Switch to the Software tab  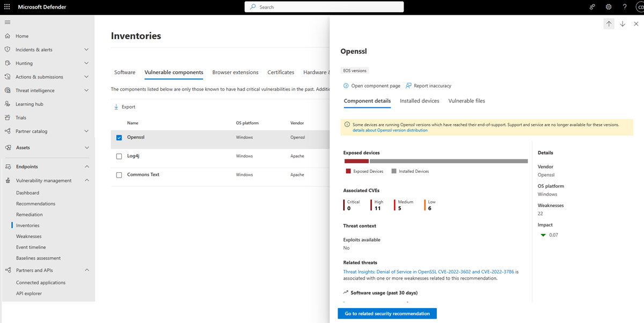coord(125,72)
